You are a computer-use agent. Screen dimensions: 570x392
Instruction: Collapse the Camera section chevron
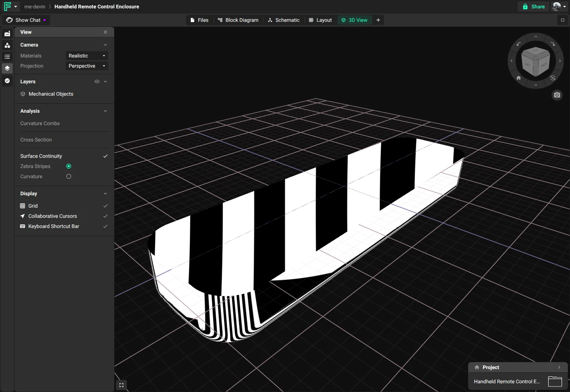[105, 45]
